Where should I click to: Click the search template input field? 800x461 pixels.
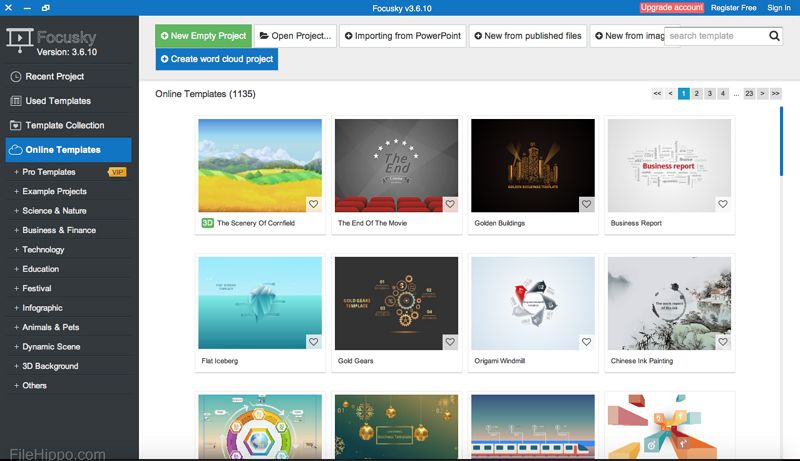[x=716, y=36]
